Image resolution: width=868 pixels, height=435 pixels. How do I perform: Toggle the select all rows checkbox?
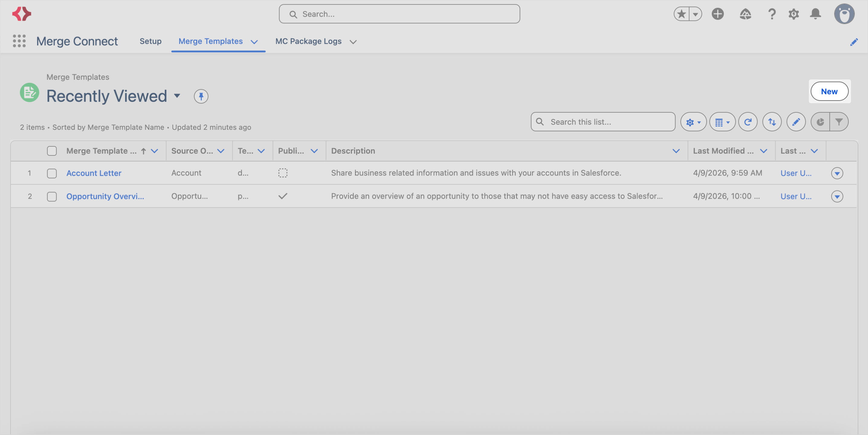point(52,151)
